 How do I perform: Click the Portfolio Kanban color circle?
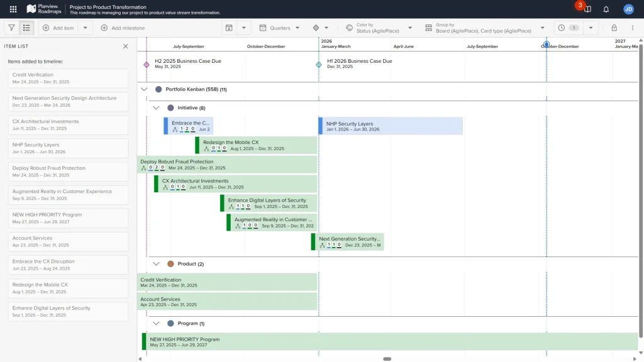(158, 89)
